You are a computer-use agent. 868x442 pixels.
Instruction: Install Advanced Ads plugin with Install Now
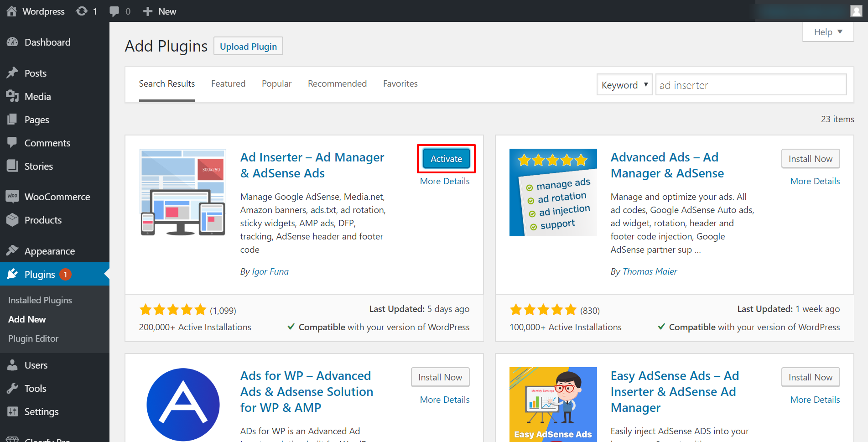coord(811,159)
